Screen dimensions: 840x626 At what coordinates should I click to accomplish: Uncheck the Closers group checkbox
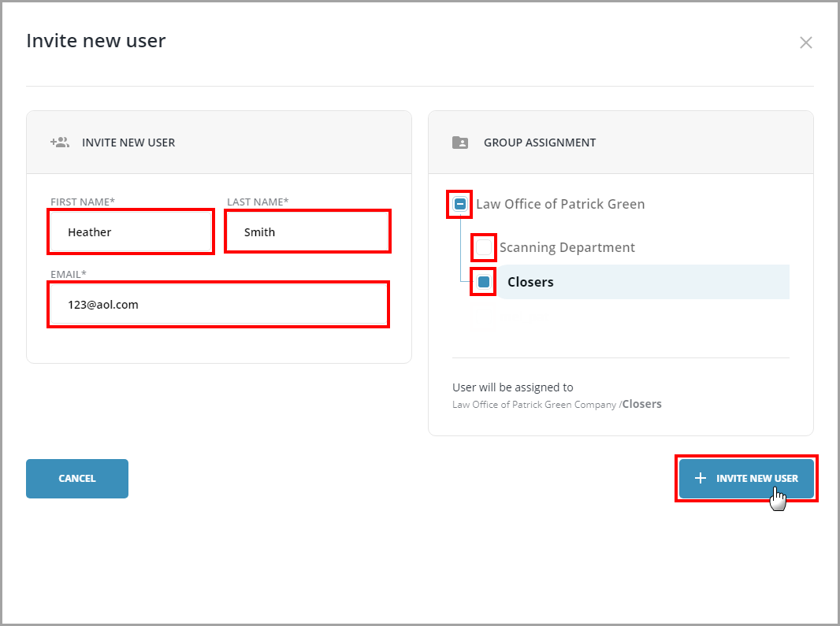coord(482,281)
